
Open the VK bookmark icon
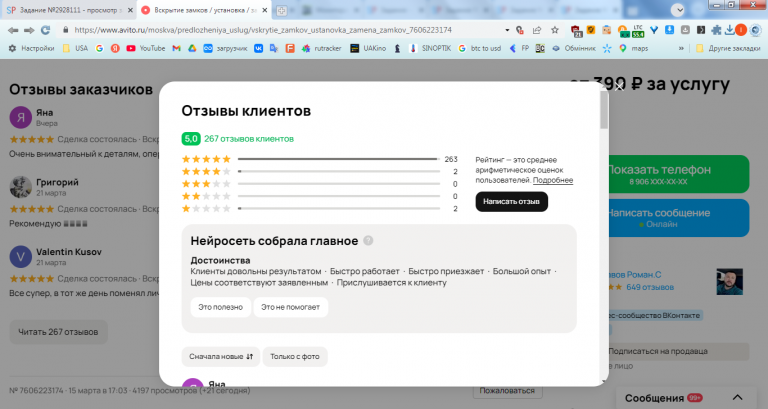tap(258, 48)
